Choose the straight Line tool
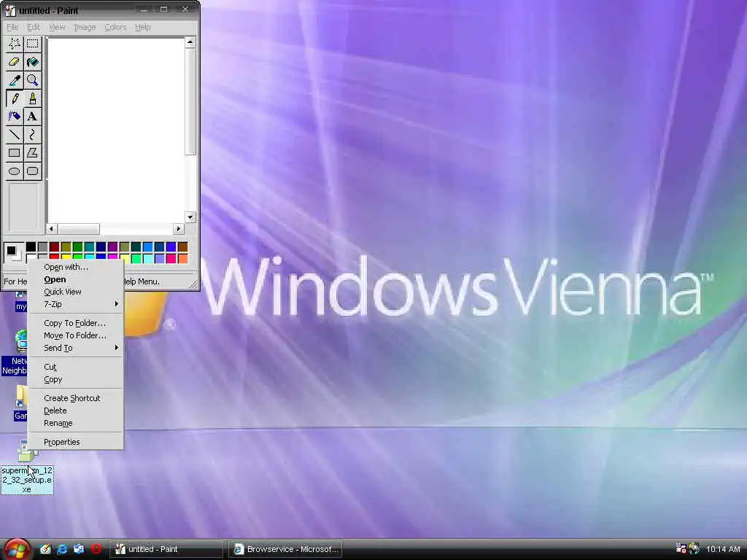The height and width of the screenshot is (560, 747). click(x=15, y=135)
